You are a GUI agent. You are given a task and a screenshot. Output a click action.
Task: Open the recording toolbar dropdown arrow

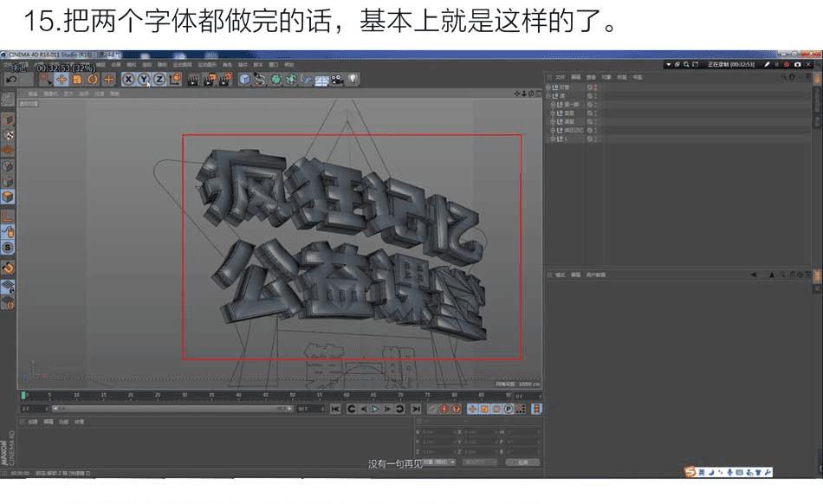click(x=669, y=64)
